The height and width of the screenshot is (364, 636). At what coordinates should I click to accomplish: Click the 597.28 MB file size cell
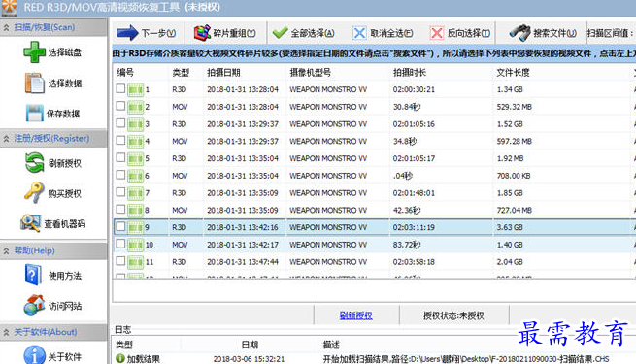(515, 142)
